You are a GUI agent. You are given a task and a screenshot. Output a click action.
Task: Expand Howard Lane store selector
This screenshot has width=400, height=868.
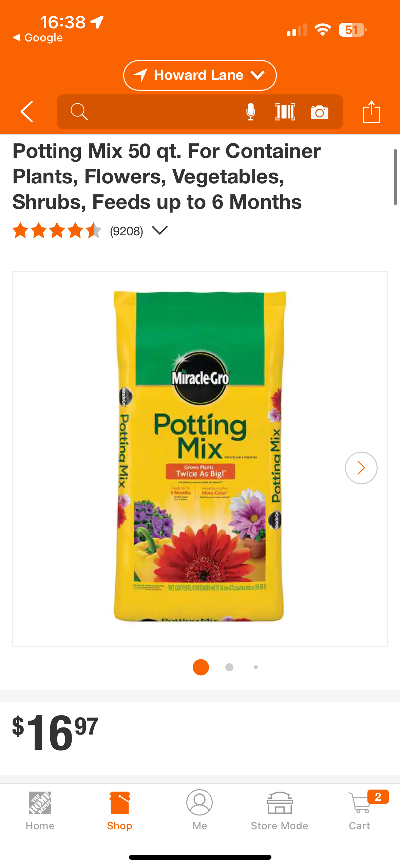click(x=200, y=75)
